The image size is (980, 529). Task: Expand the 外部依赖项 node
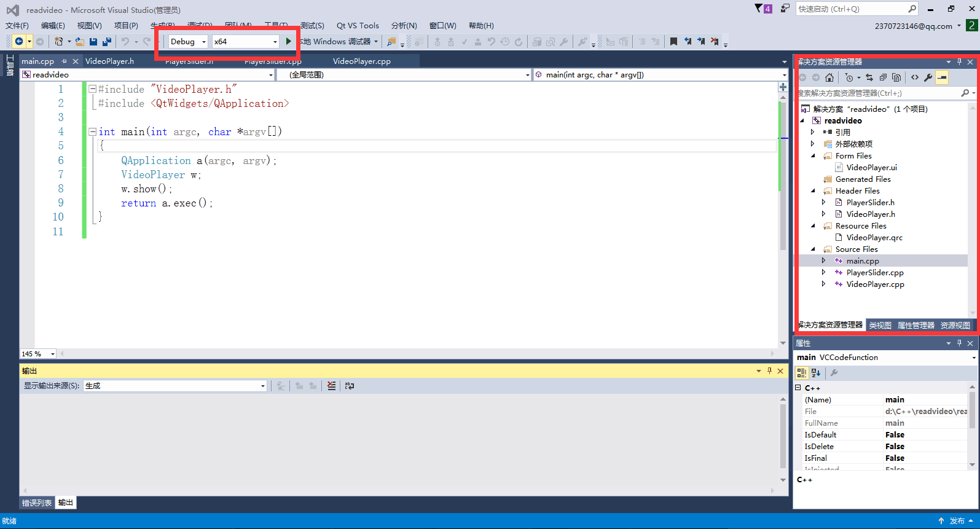813,144
